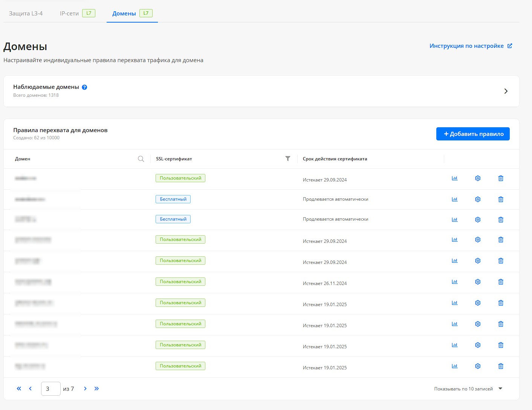Go to the first page of results

[19, 389]
